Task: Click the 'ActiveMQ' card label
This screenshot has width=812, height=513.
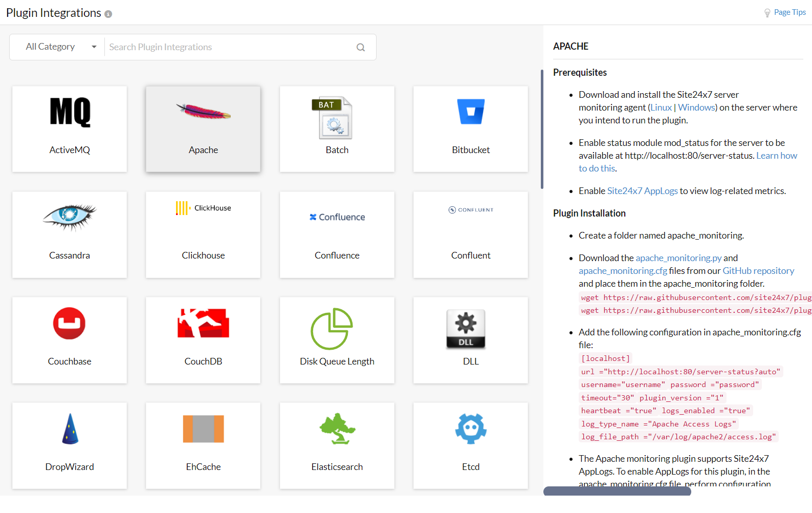Action: (70, 150)
